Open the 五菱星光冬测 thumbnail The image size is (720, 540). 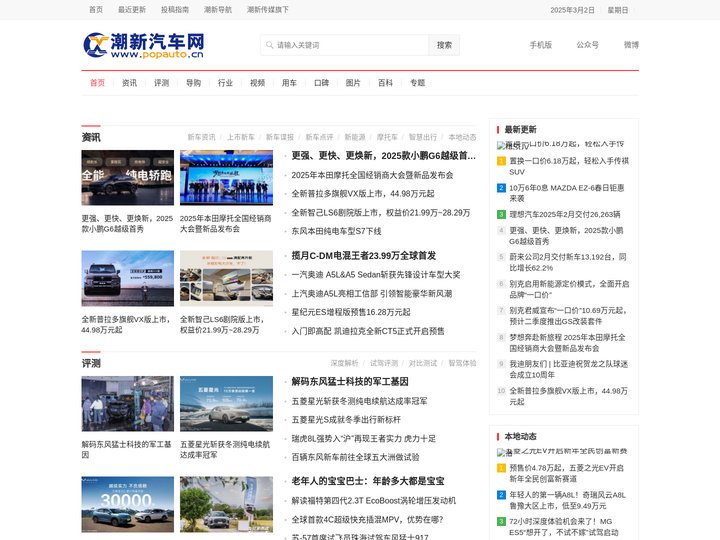[x=226, y=404]
